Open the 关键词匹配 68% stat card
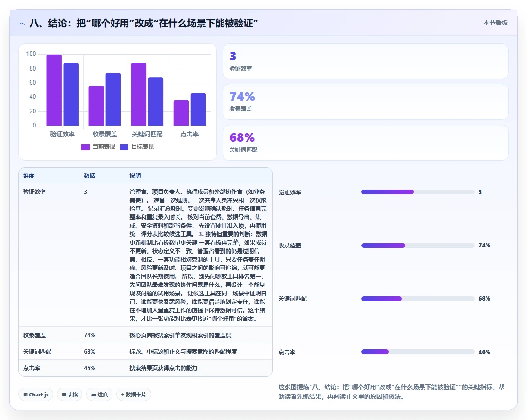 pyautogui.click(x=365, y=143)
